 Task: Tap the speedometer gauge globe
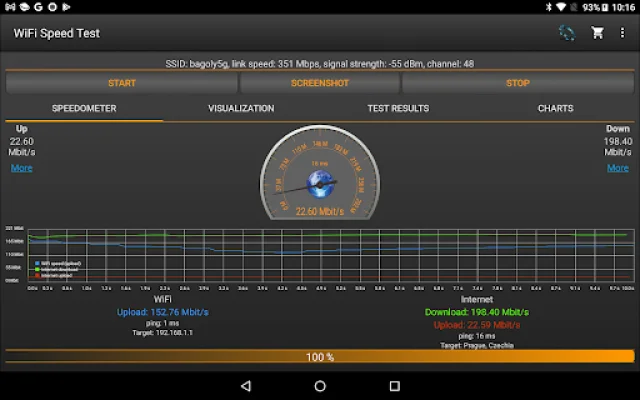[320, 181]
